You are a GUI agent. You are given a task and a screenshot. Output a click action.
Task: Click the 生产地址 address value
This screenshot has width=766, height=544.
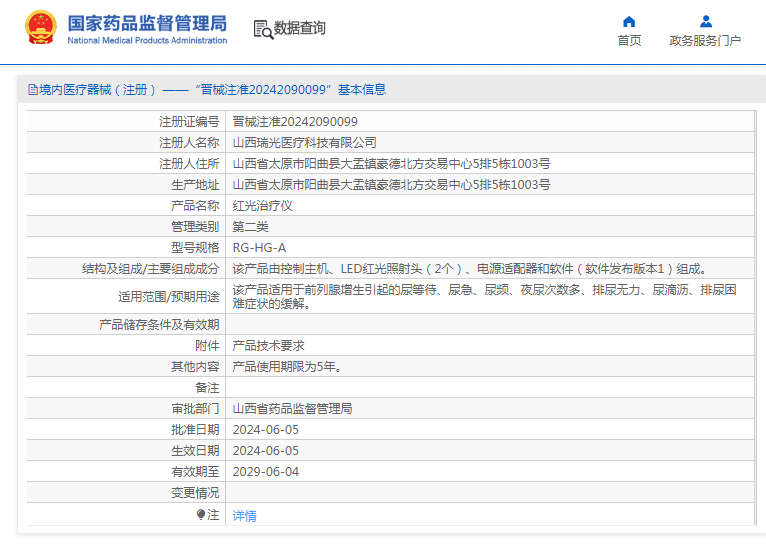tap(391, 185)
